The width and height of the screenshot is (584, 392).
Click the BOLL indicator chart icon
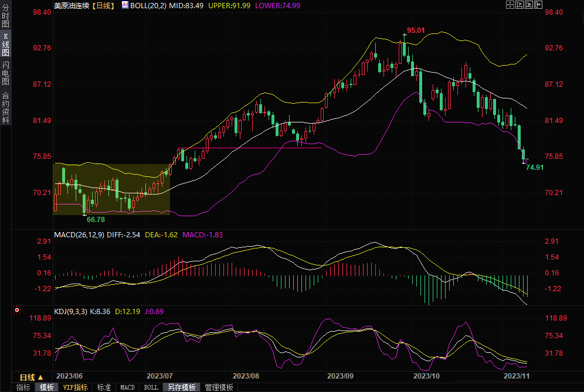coord(124,5)
